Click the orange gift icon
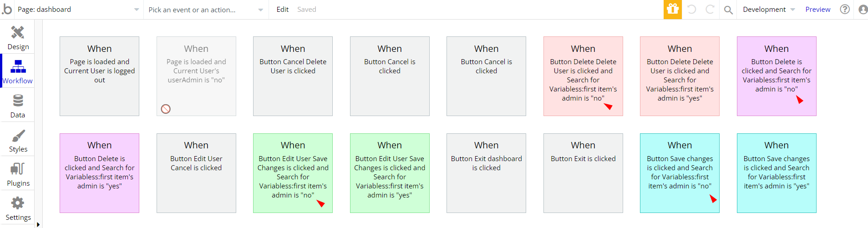Screen dimensions: 868x228 coord(672,9)
